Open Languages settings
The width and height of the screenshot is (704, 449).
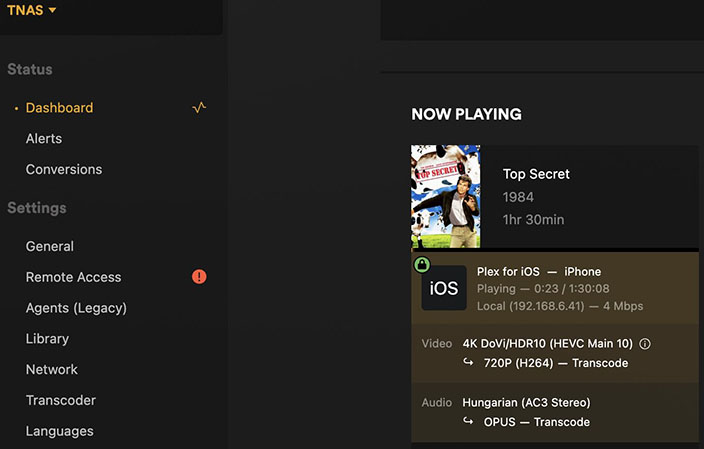click(x=60, y=431)
